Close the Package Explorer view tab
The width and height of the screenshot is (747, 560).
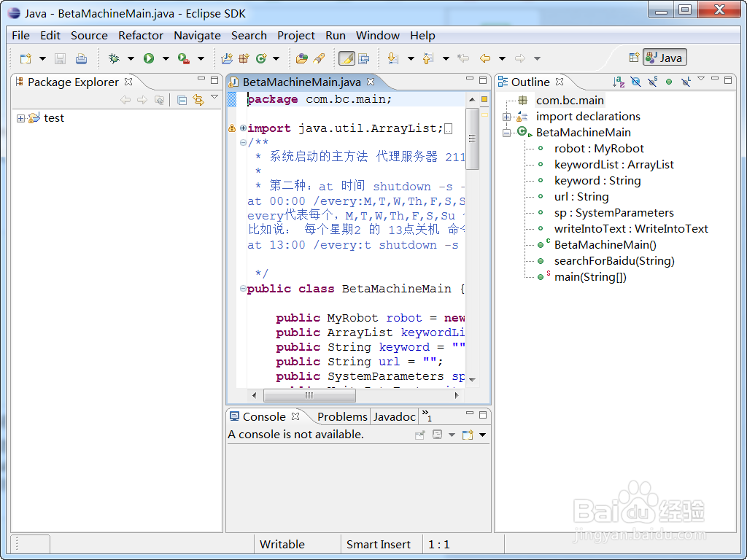(128, 82)
